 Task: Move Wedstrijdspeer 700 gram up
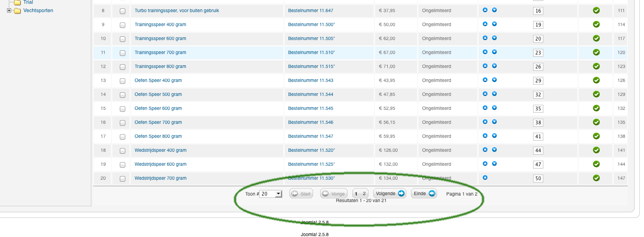coord(485,177)
